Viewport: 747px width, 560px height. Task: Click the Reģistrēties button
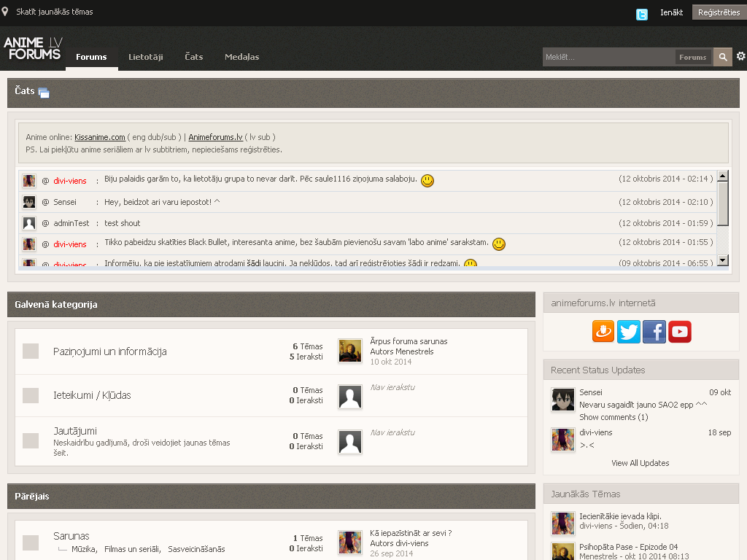tap(719, 12)
